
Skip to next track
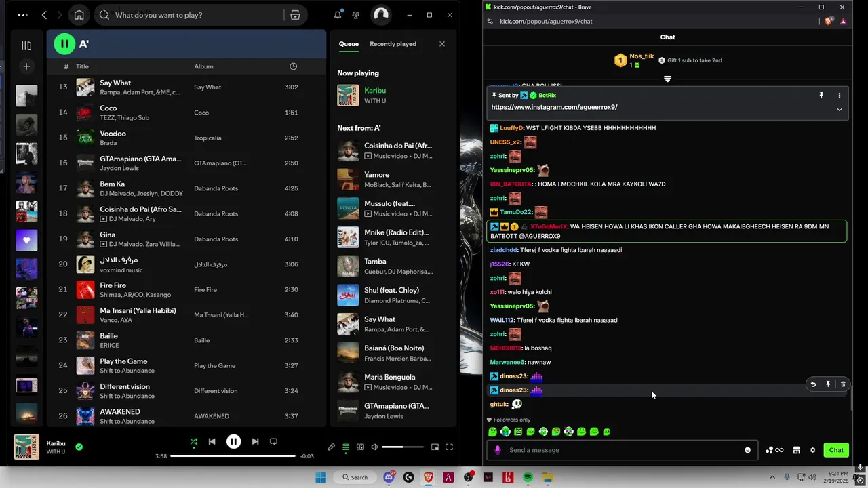tap(255, 441)
